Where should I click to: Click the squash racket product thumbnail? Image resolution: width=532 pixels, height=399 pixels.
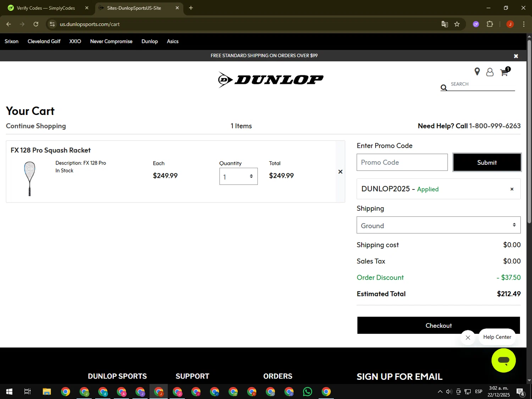(x=30, y=178)
